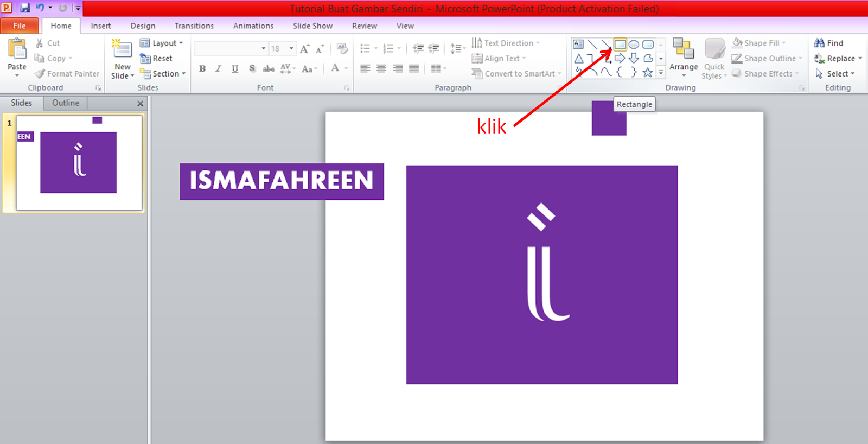Select the 5-Point Star shape
The image size is (868, 444).
coord(648,72)
